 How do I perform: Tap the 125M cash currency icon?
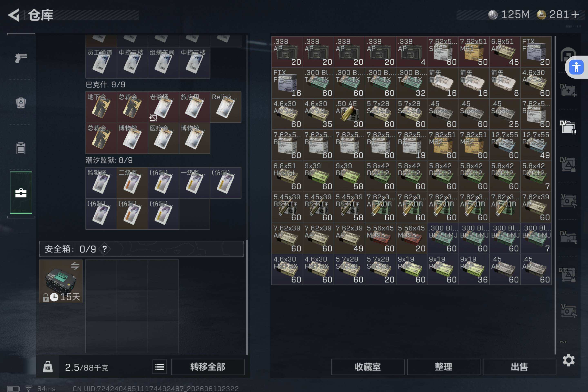[x=493, y=15]
